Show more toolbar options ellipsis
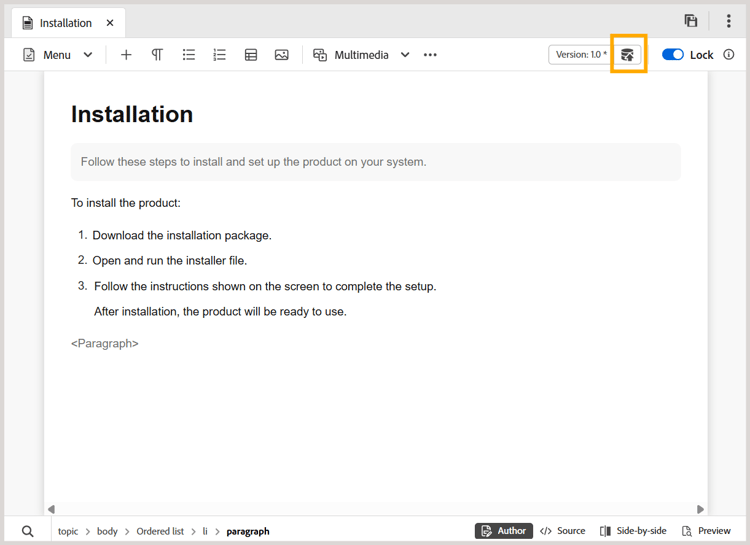The width and height of the screenshot is (750, 545). click(x=430, y=55)
